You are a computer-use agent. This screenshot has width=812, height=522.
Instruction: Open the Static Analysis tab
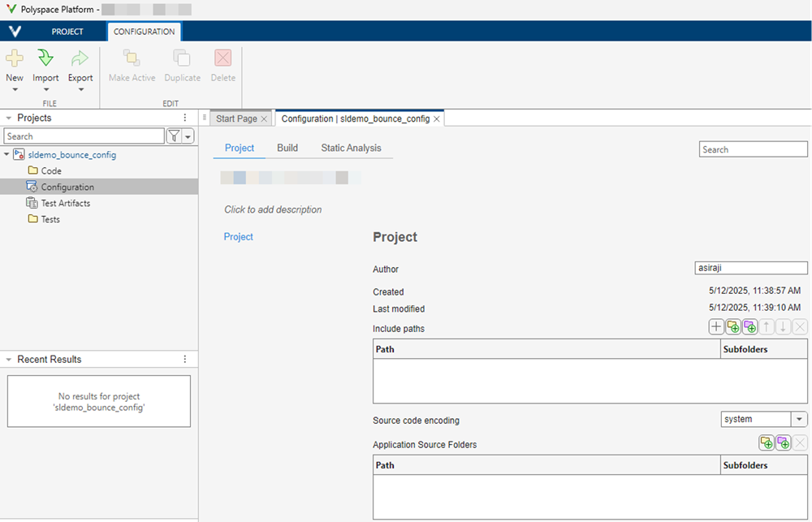351,148
